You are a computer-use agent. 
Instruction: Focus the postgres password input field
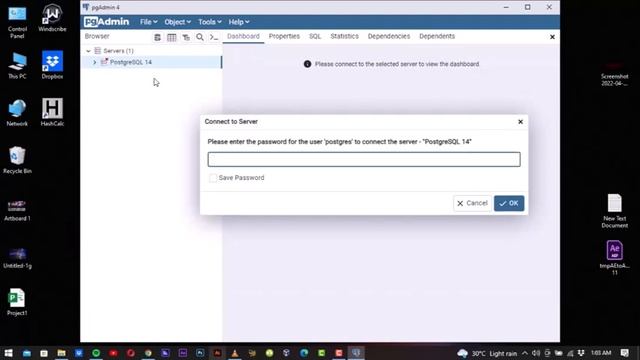[364, 160]
